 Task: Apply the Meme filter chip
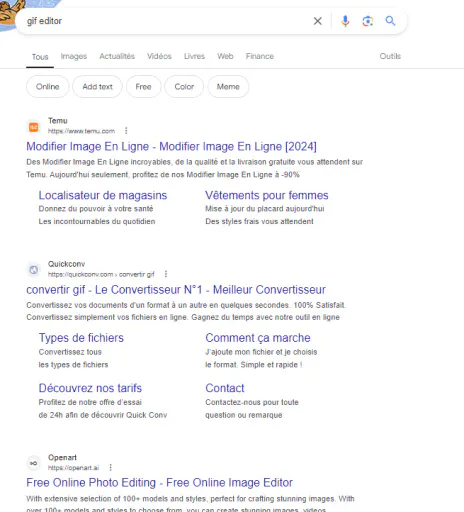coord(228,87)
